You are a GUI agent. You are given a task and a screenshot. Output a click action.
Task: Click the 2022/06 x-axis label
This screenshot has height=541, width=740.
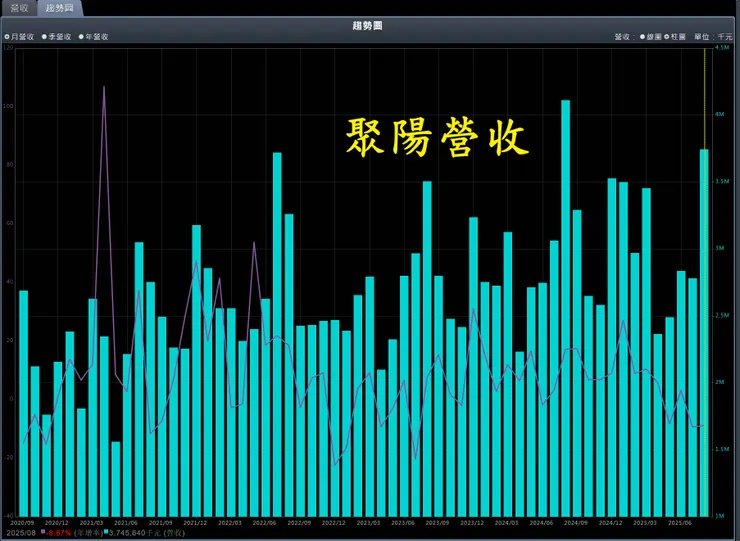click(x=264, y=523)
